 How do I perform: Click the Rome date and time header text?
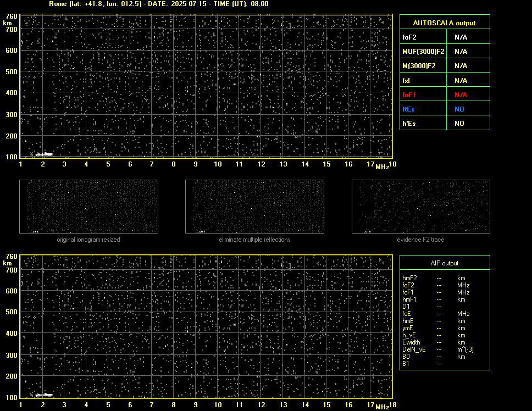click(x=159, y=4)
